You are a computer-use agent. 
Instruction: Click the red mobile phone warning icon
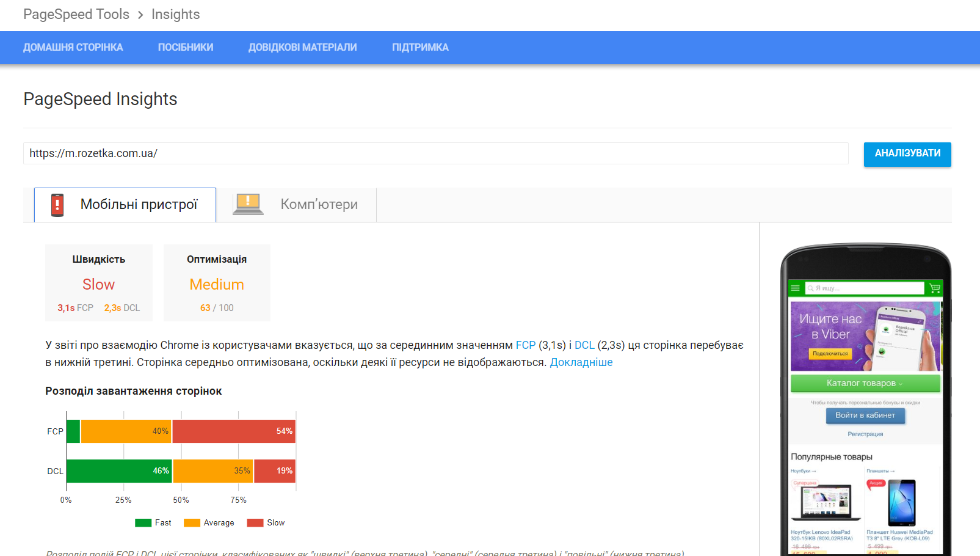(57, 205)
